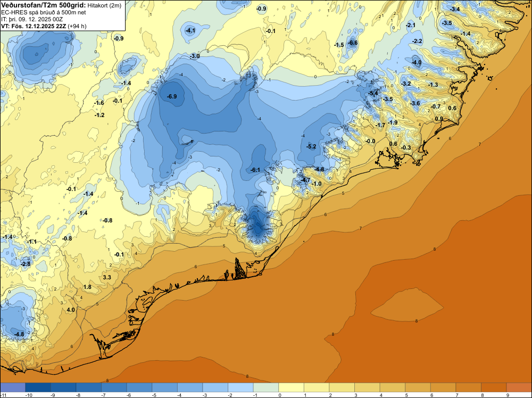Click the legend swatch between 2 and 3
The image size is (532, 398).
click(x=342, y=387)
